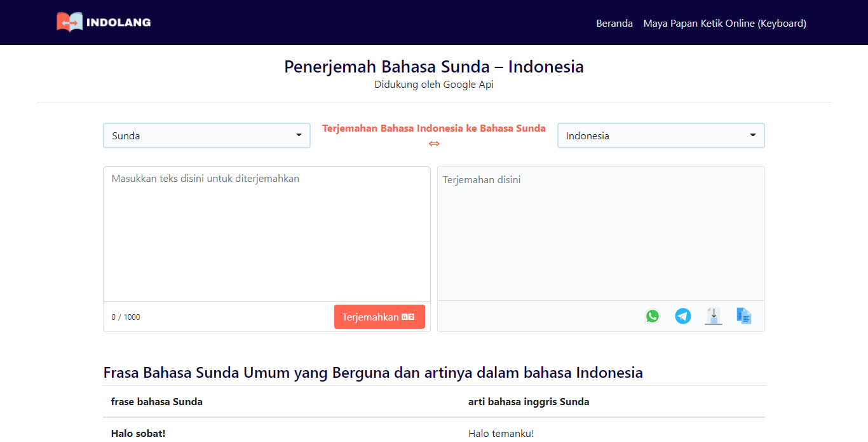Click the Halo temanku! translation text
The width and height of the screenshot is (868, 442).
click(x=501, y=433)
